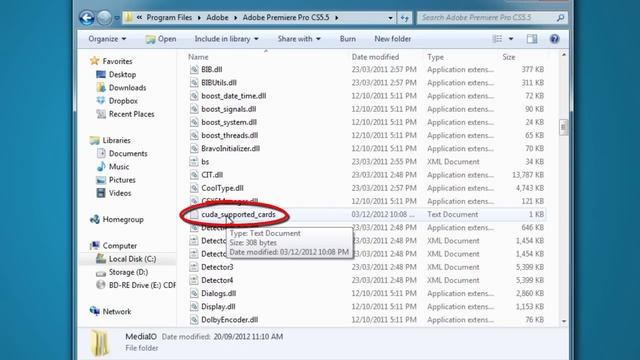640x360 pixels.
Task: Click the Forward navigation arrow button
Action: click(104, 18)
